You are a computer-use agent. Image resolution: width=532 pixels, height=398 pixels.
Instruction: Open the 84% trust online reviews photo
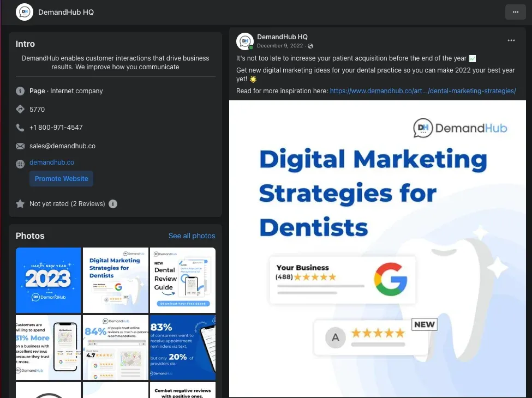click(x=116, y=347)
